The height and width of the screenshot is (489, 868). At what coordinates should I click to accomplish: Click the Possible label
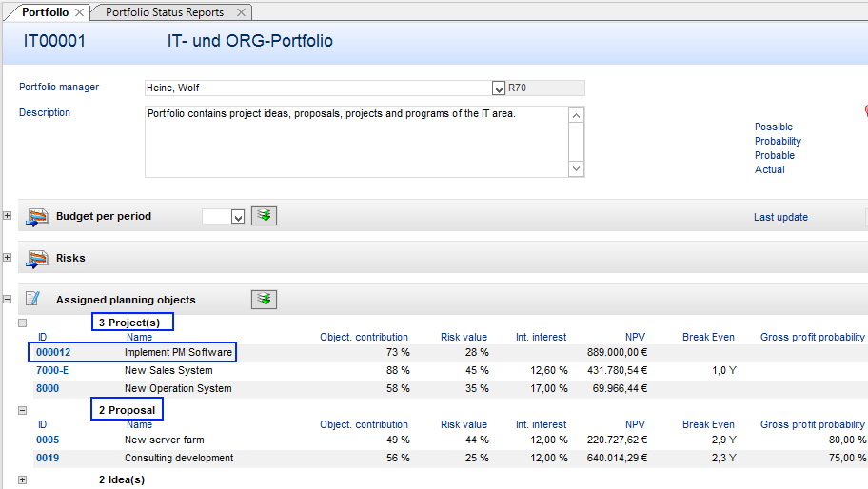(774, 127)
